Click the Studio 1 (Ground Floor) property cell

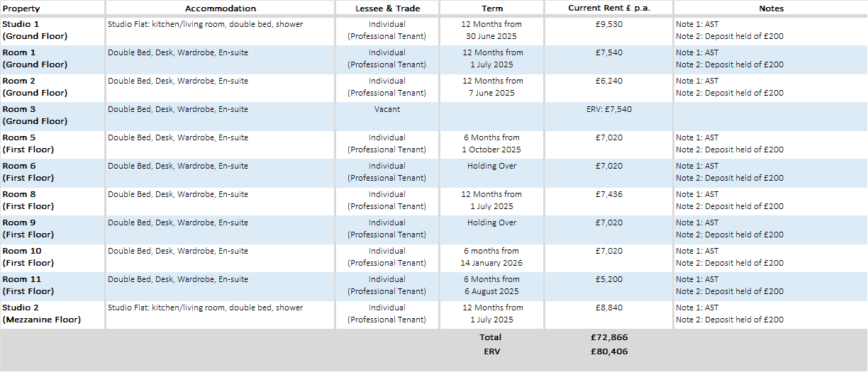pyautogui.click(x=35, y=30)
